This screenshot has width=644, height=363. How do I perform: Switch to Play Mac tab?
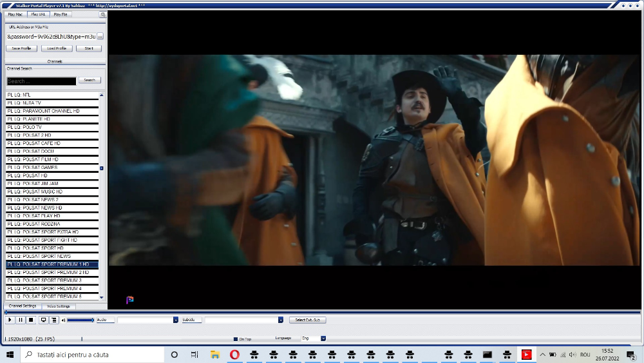pyautogui.click(x=15, y=14)
